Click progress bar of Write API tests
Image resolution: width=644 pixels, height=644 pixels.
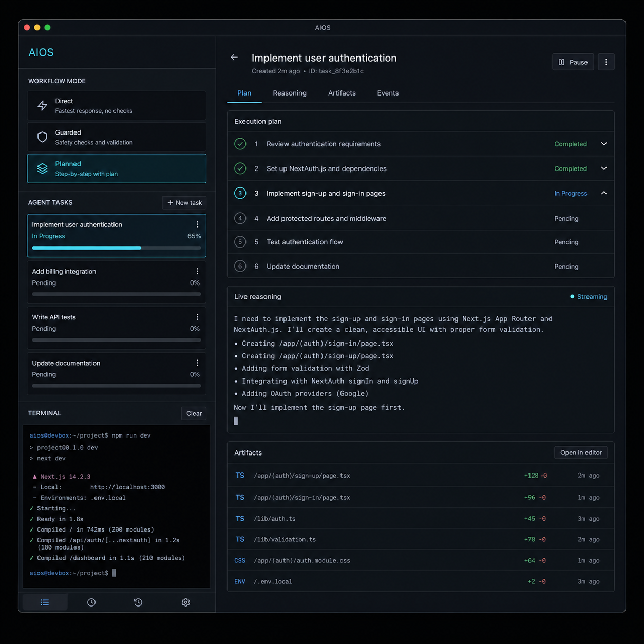tap(117, 340)
